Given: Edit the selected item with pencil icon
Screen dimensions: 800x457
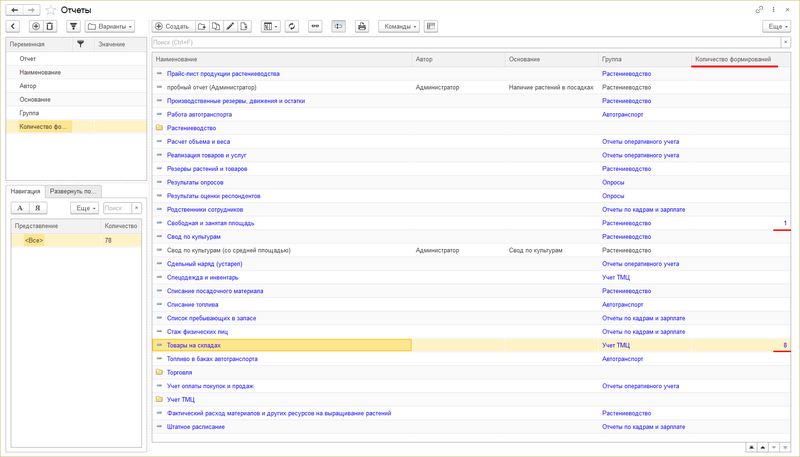Looking at the screenshot, I should tap(230, 27).
